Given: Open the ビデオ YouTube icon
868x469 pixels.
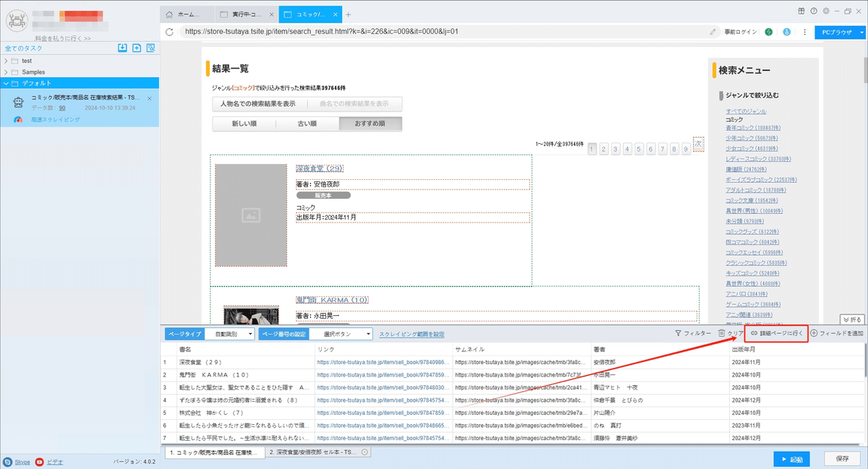Looking at the screenshot, I should tap(40, 461).
